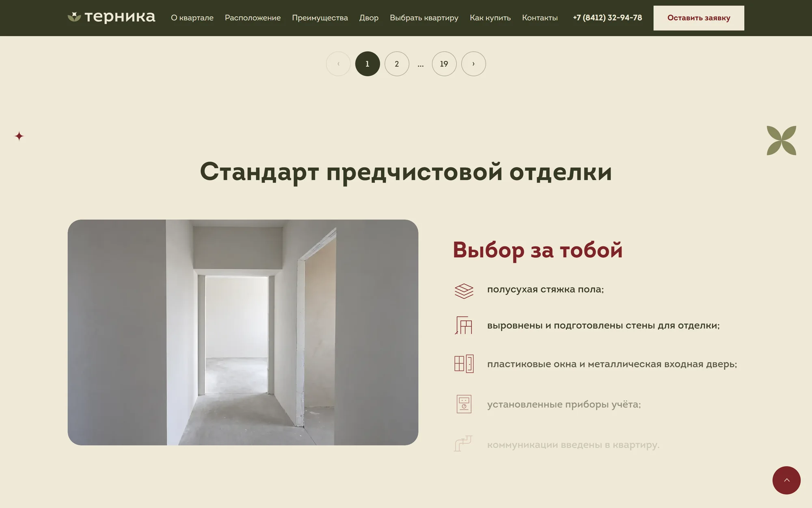Open Выбрать квартиру page
The width and height of the screenshot is (812, 508).
point(424,18)
